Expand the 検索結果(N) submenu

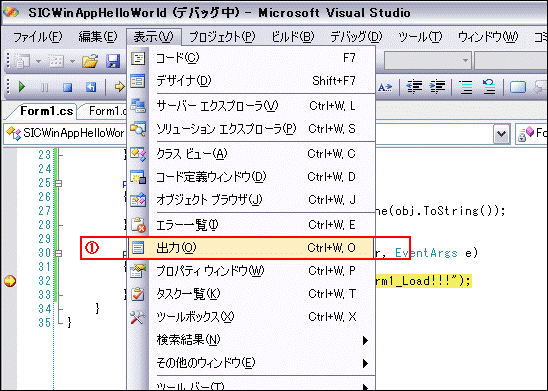(251, 340)
